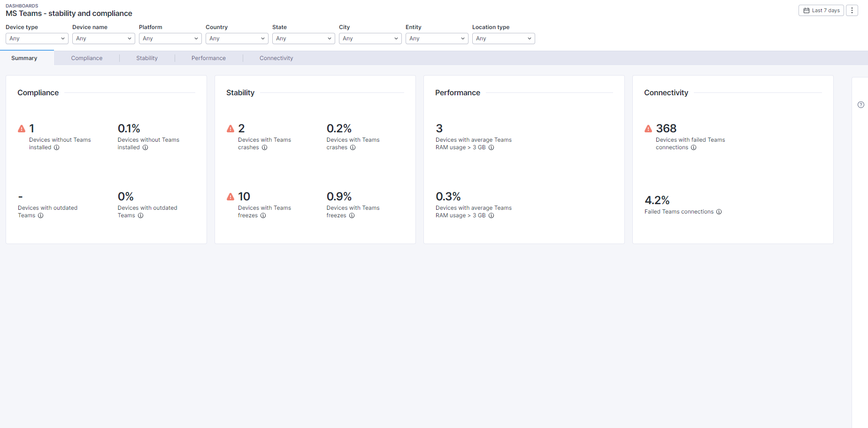Click info icon next to 0.2% Teams crashes
Screen dimensions: 868x428
point(353,147)
